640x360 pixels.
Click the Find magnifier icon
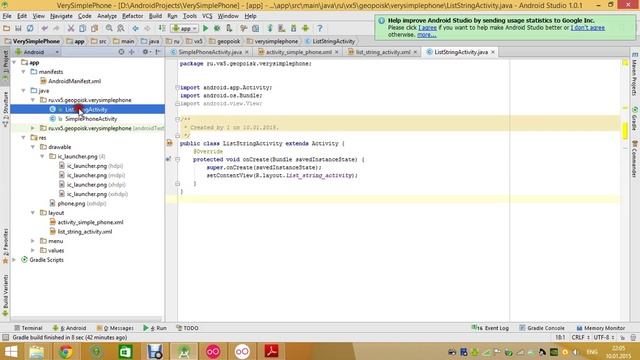(109, 29)
